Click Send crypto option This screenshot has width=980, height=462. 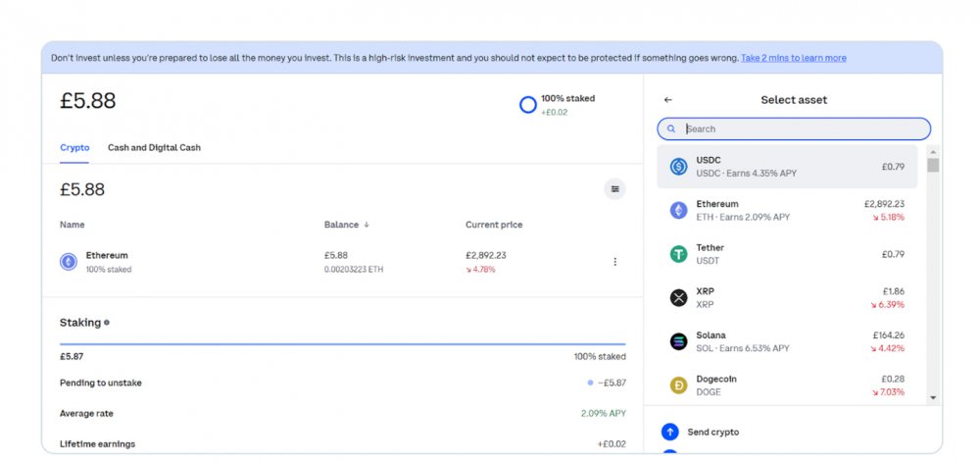point(713,432)
